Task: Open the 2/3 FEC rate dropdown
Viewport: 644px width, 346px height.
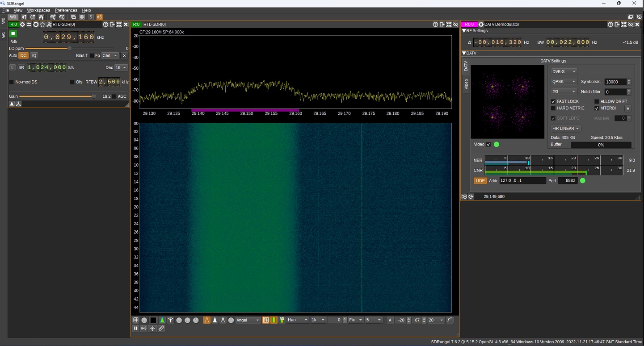Action: coord(564,92)
